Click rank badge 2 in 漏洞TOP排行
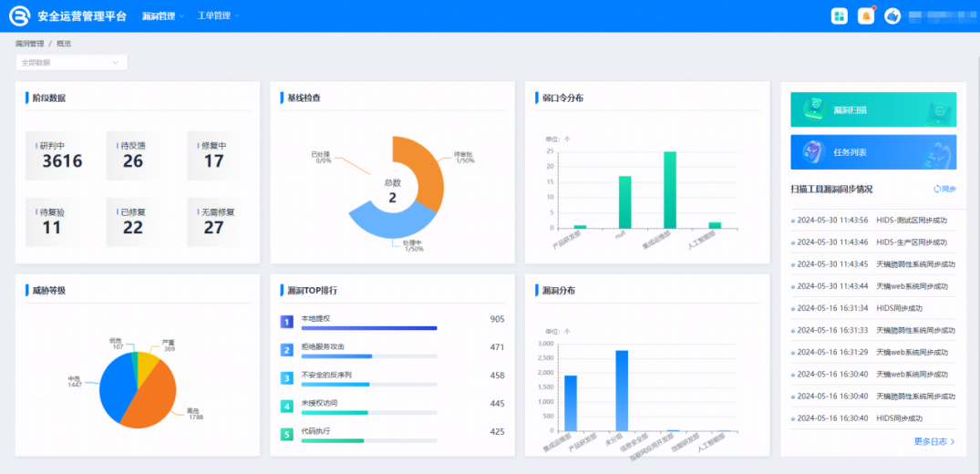Image resolution: width=980 pixels, height=474 pixels. click(x=287, y=350)
